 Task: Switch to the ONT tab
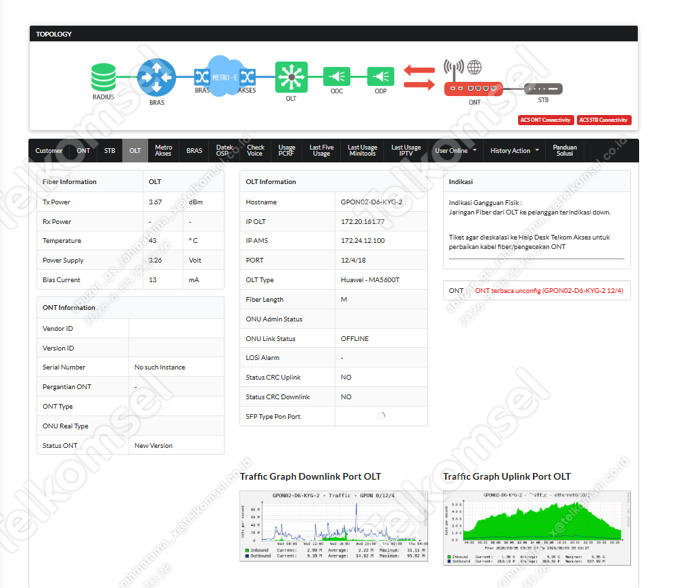click(83, 150)
